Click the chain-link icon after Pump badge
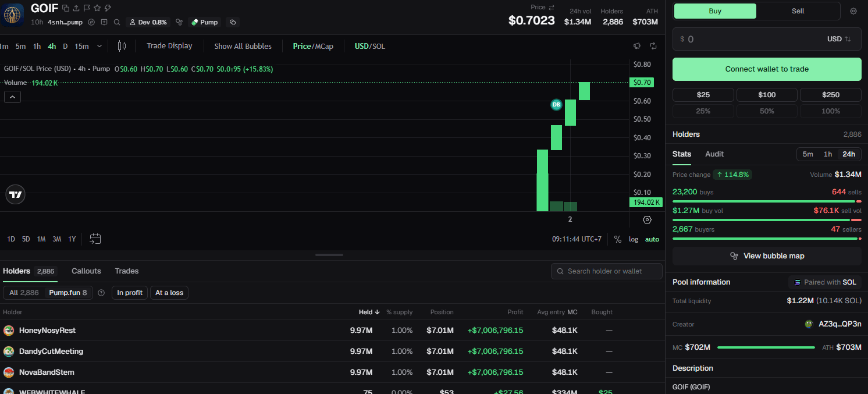Image resolution: width=868 pixels, height=394 pixels. (233, 22)
